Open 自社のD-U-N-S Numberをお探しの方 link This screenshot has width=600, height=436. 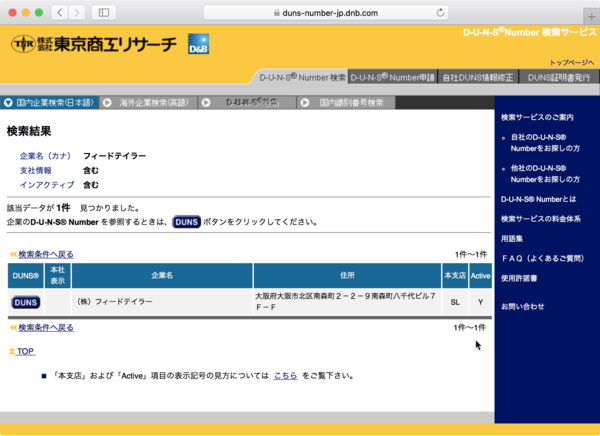[x=545, y=143]
